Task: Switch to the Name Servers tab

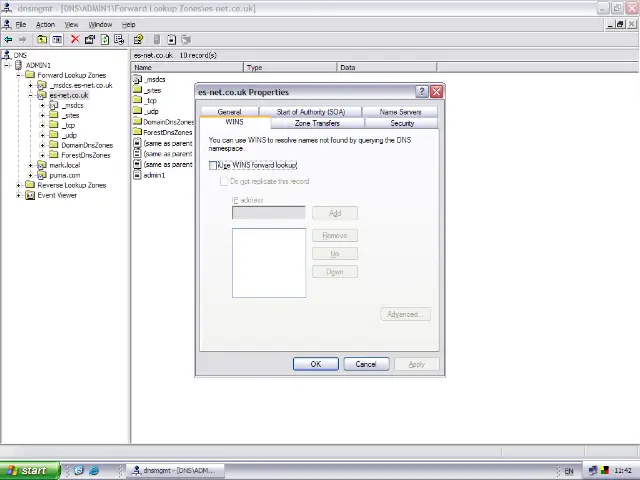Action: click(400, 112)
